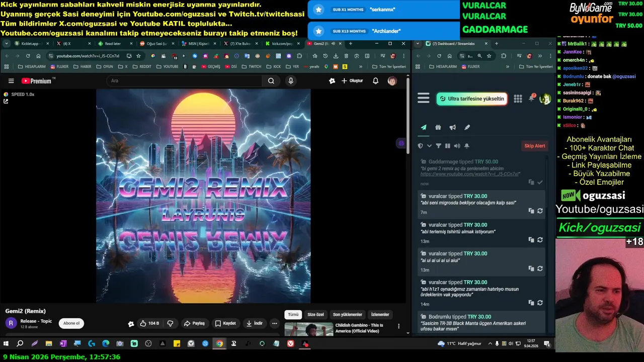Switch to Read later browser tab

coord(115,44)
